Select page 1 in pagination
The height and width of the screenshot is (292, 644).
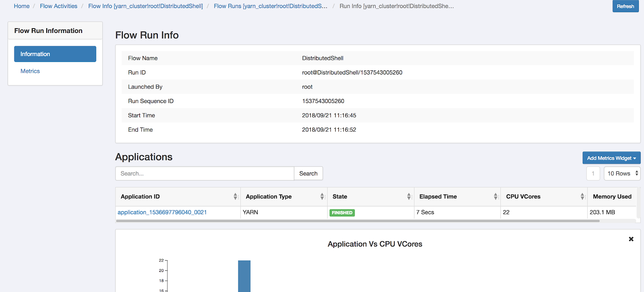point(593,173)
